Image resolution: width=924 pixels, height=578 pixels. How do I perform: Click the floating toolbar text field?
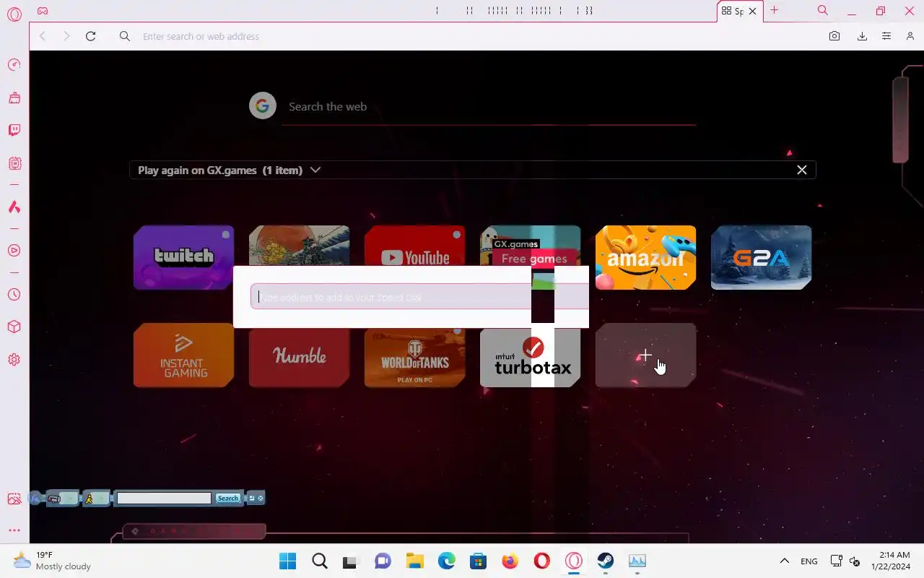tap(164, 498)
